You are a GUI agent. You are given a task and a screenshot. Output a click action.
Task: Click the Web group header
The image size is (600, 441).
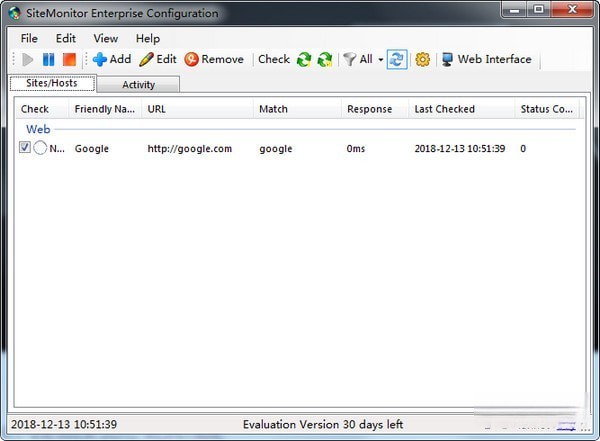point(38,129)
